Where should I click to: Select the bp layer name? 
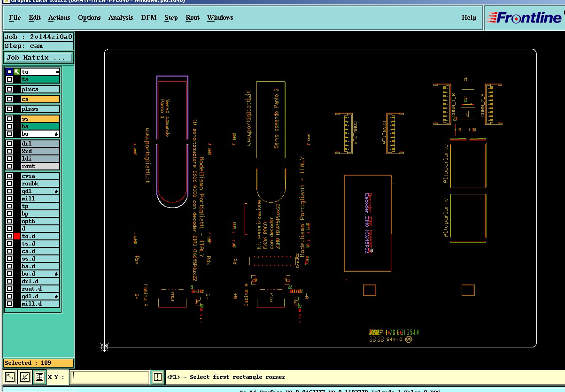[40, 214]
